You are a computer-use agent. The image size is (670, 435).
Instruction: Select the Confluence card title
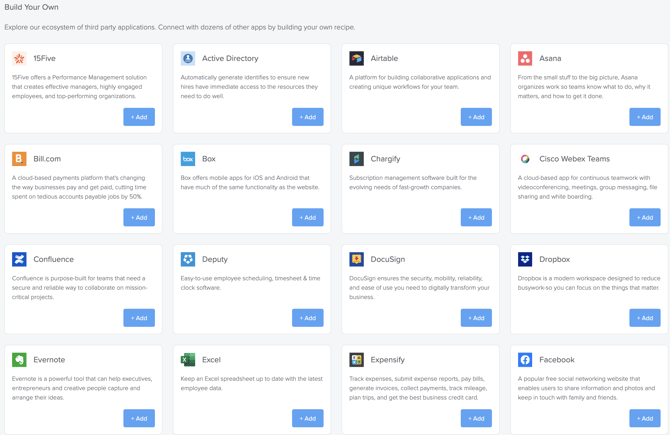pyautogui.click(x=53, y=259)
